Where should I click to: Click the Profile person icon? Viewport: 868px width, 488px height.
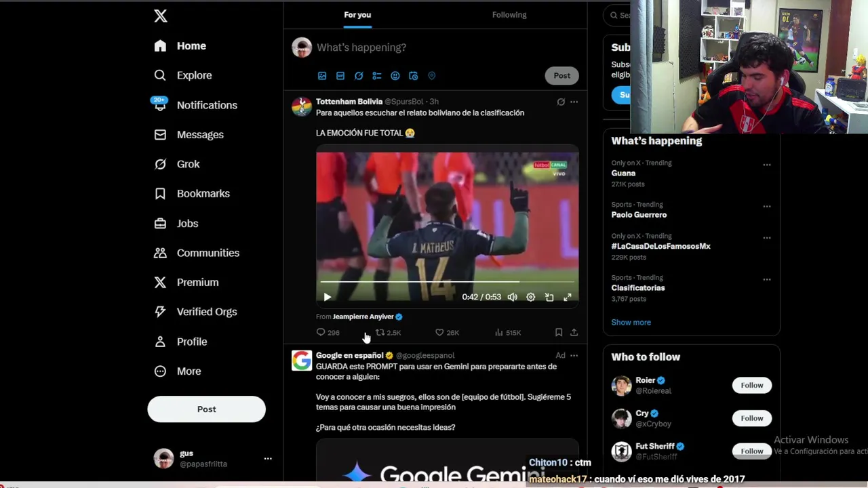(x=160, y=342)
